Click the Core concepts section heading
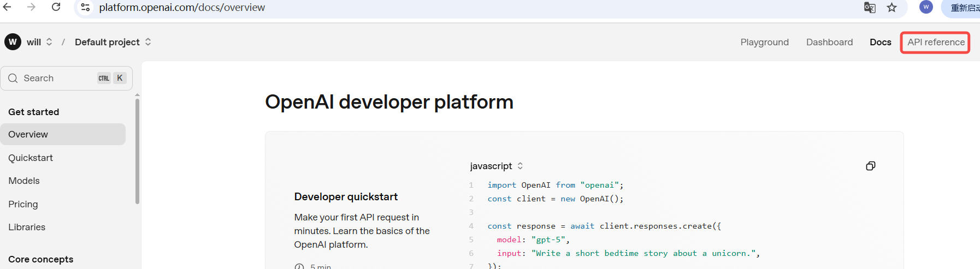Screen dimensions: 980x269 pyautogui.click(x=40, y=259)
